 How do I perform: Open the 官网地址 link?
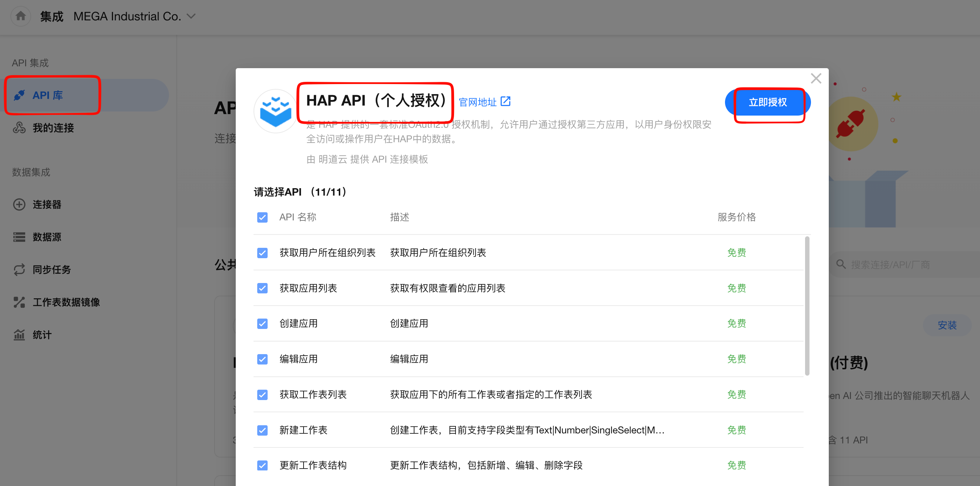[x=477, y=102]
